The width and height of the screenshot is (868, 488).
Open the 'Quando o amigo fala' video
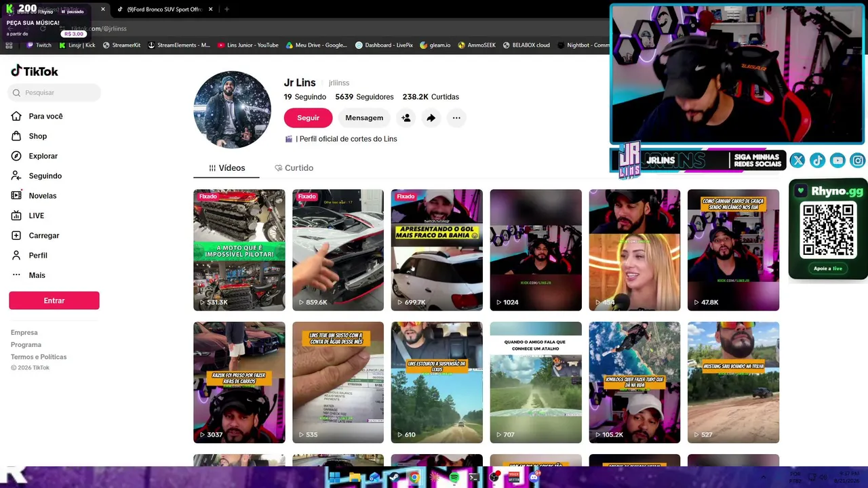coord(536,382)
